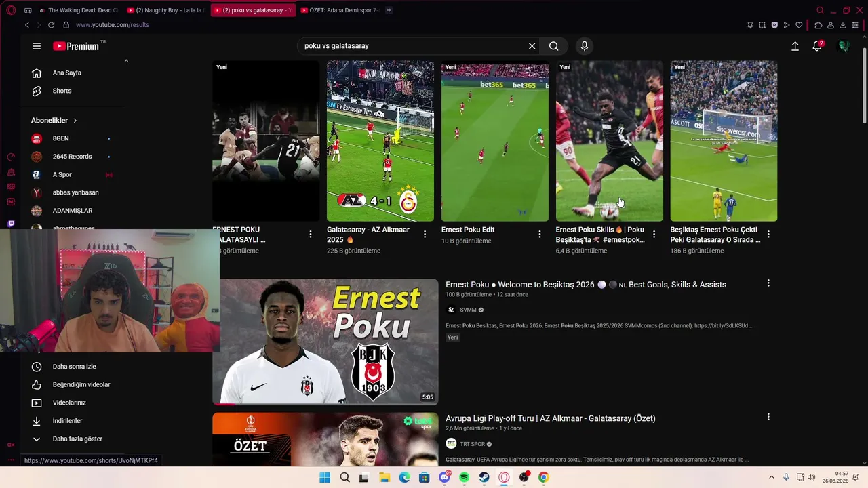This screenshot has width=868, height=488.
Task: Open Beğendiğim videolar in sidebar
Action: (x=72, y=384)
